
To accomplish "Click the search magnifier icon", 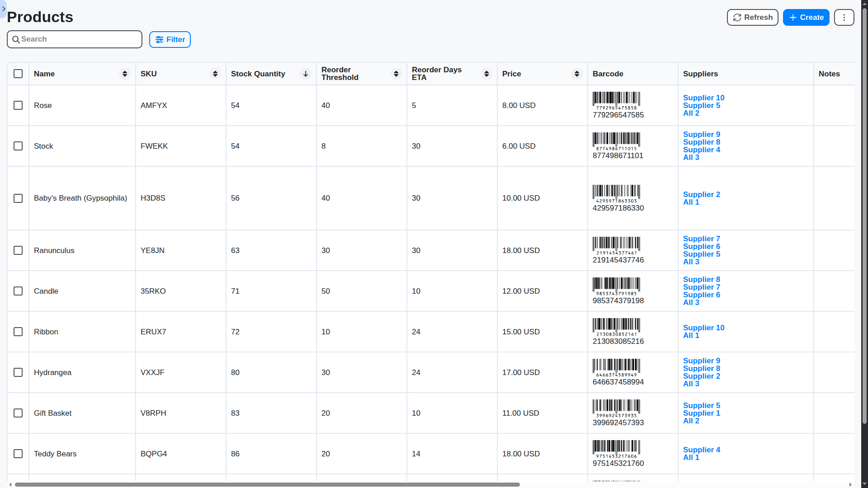I will (16, 39).
